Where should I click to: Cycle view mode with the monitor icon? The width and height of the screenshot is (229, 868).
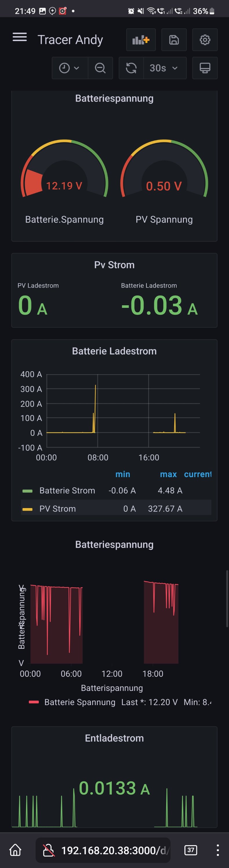205,68
